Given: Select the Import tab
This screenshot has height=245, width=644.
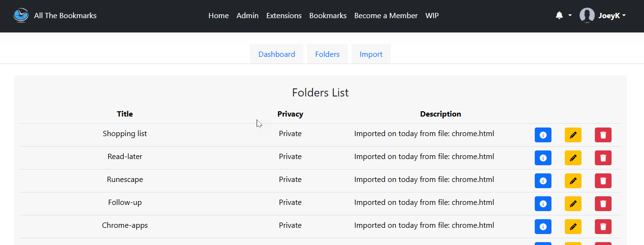Looking at the screenshot, I should point(371,54).
